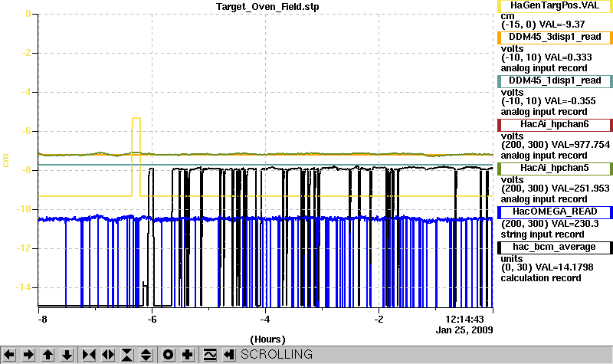Select the DDM45_3disp1_read curve legend
This screenshot has height=364, width=613.
555,37
